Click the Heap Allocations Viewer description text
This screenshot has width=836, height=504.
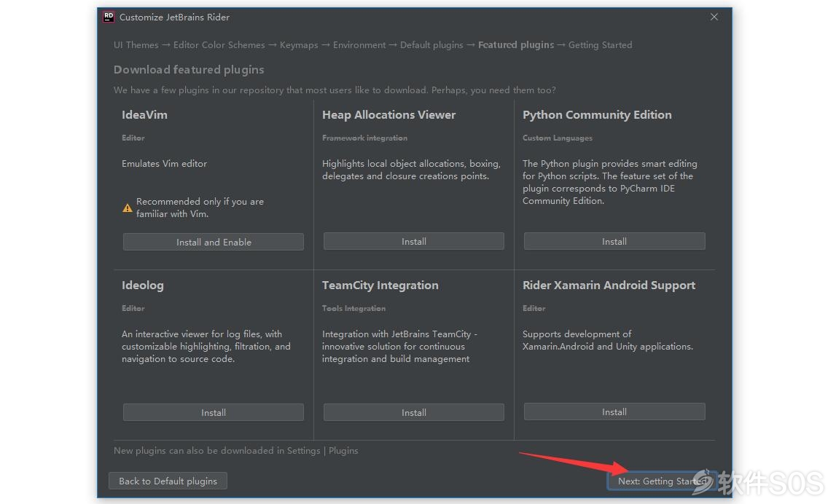coord(411,170)
